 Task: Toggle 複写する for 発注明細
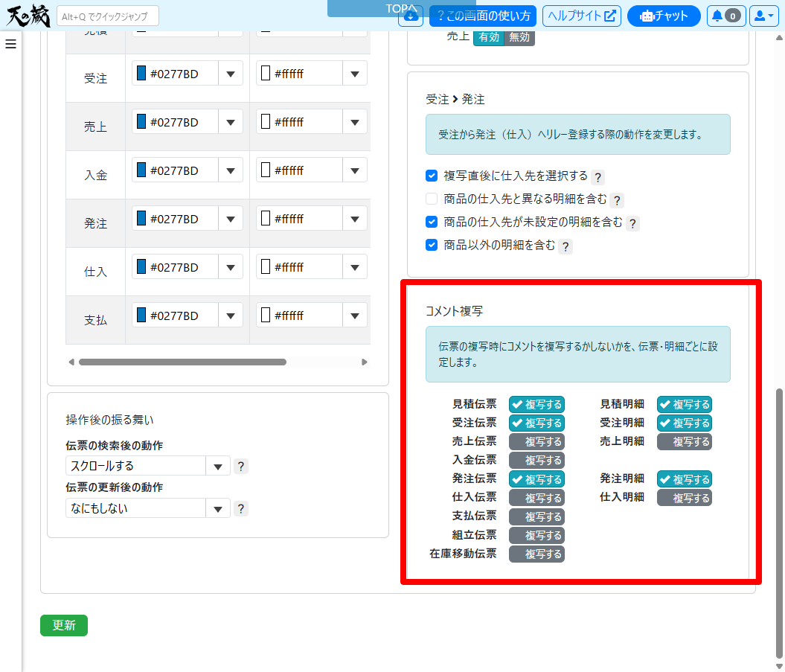pos(684,479)
